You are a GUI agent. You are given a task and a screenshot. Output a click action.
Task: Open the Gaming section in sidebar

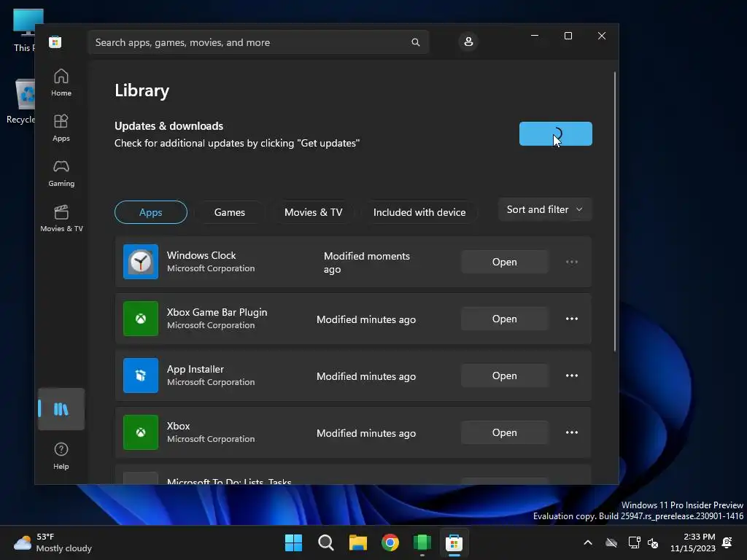pos(61,174)
